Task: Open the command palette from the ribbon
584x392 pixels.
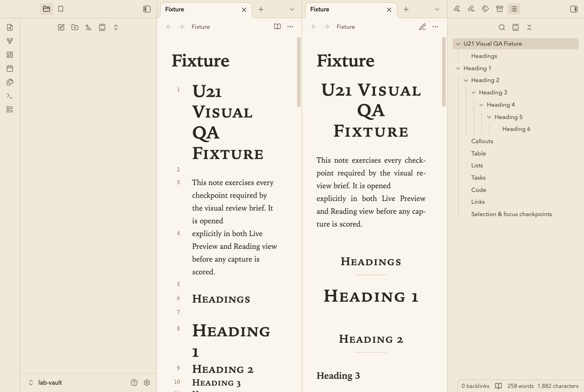Action: (10, 96)
